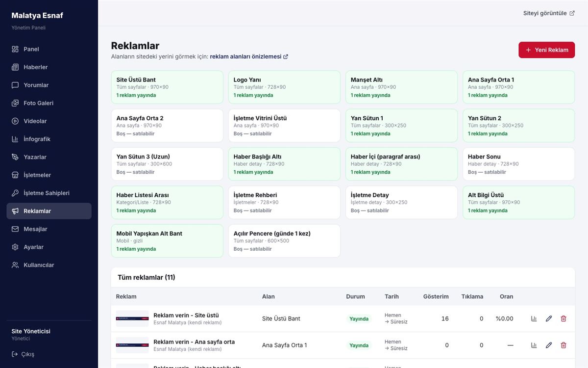Click the İşletmeler store icon
This screenshot has width=588, height=368.
click(15, 175)
